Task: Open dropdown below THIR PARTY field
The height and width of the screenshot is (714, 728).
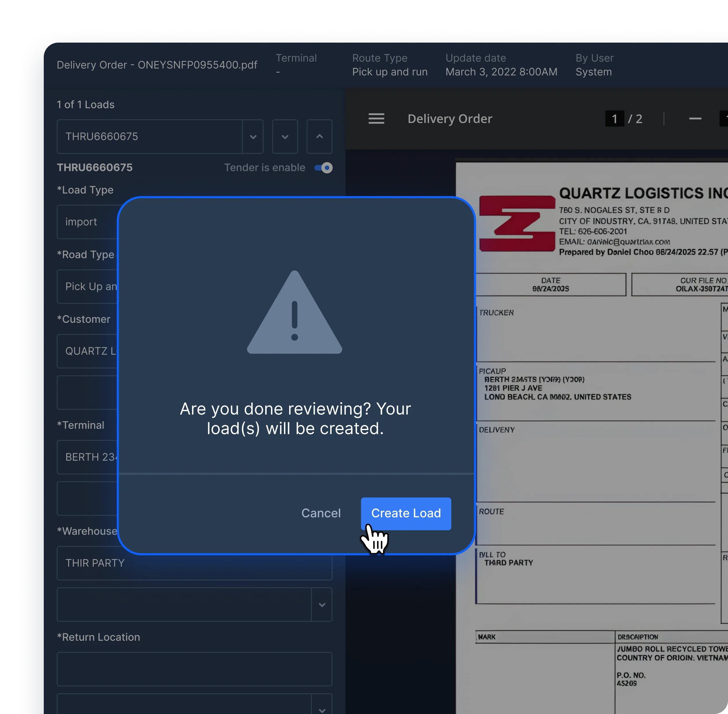Action: tap(321, 605)
